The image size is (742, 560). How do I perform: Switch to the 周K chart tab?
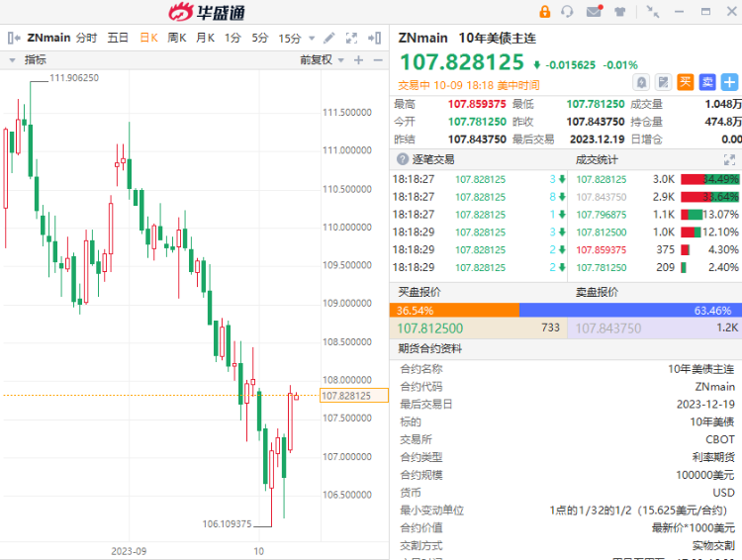click(x=177, y=38)
